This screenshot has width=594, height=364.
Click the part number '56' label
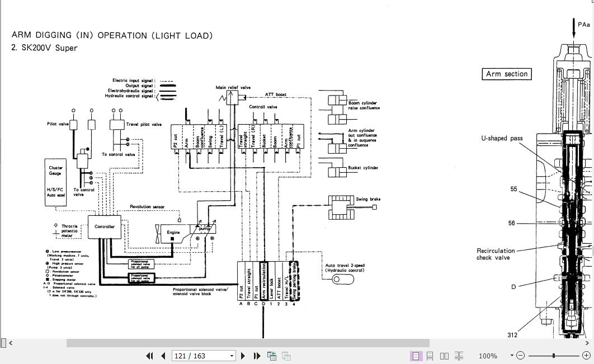click(511, 223)
